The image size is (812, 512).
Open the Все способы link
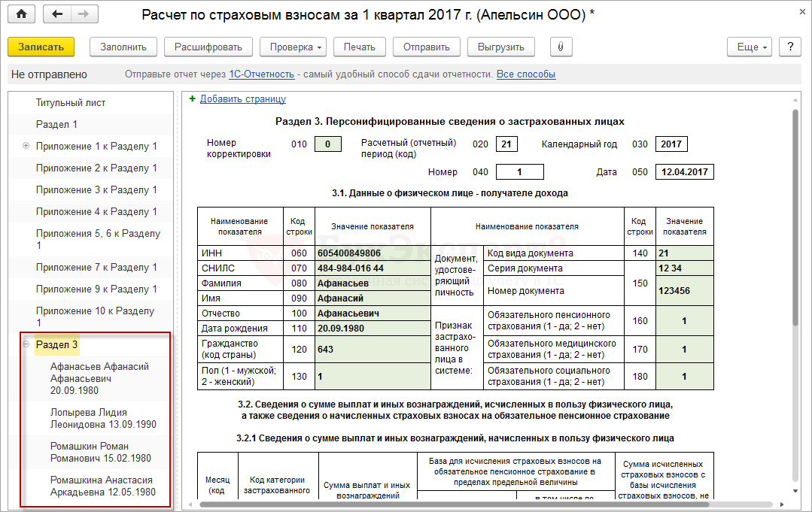coord(525,74)
